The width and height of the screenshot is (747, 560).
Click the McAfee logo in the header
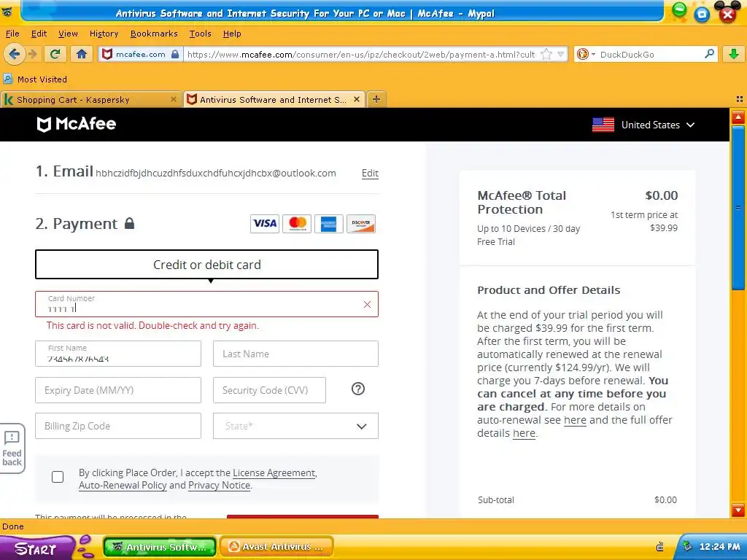click(77, 124)
